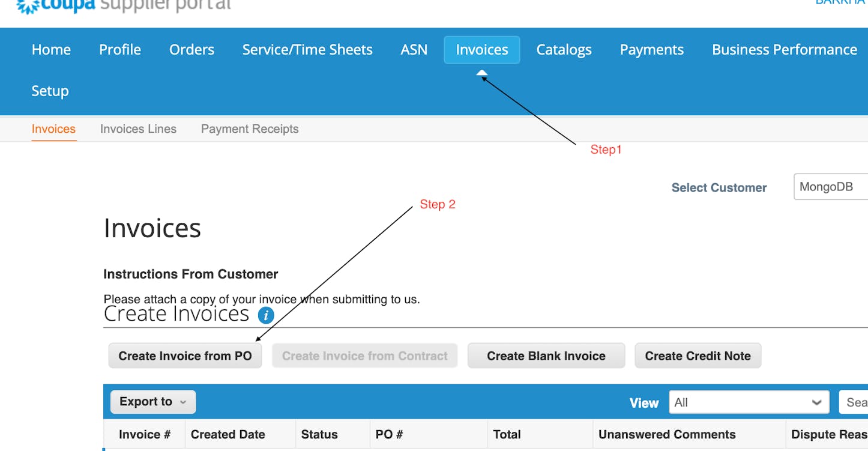Click Create Invoice from PO
Screen dimensions: 868x451
pyautogui.click(x=185, y=356)
